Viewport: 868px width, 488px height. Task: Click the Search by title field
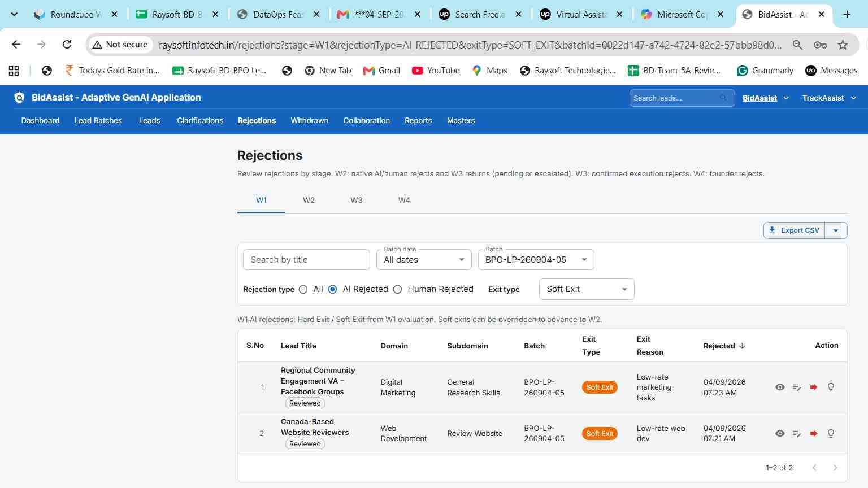306,260
